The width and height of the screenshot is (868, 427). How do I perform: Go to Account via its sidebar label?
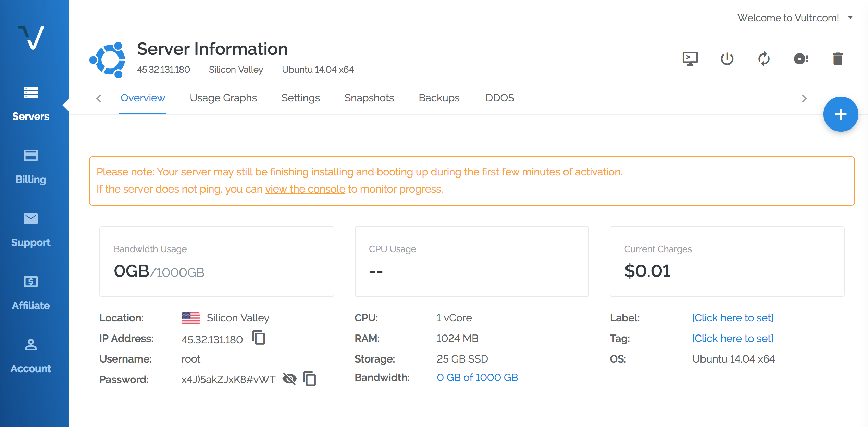click(x=31, y=369)
